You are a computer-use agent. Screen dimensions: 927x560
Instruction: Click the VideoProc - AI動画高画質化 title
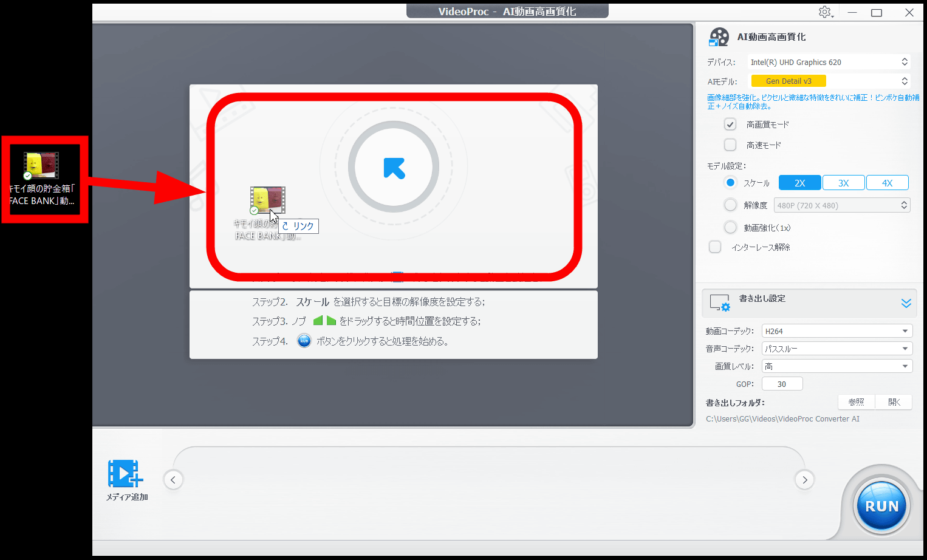pyautogui.click(x=507, y=12)
